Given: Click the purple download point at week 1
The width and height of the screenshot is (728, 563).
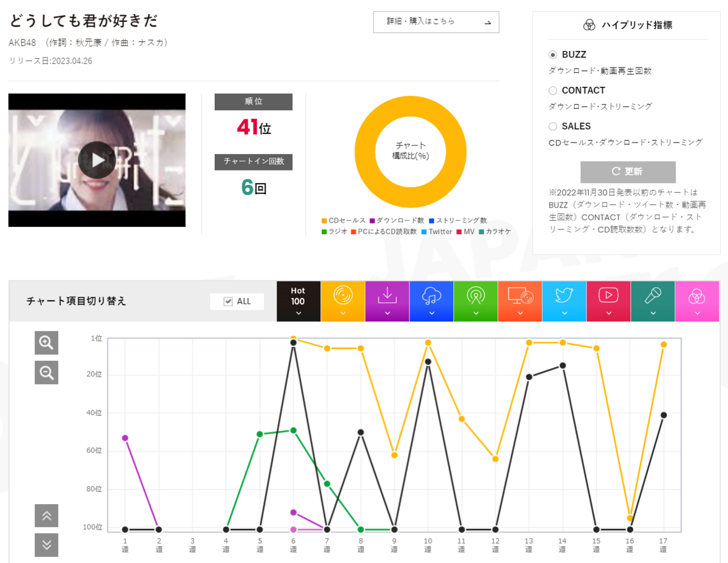Looking at the screenshot, I should click(125, 438).
